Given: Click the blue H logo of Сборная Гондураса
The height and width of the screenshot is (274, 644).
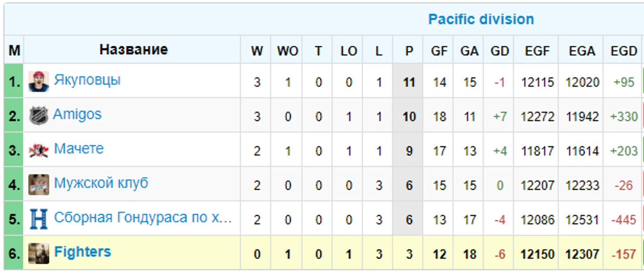Looking at the screenshot, I should 38,219.
